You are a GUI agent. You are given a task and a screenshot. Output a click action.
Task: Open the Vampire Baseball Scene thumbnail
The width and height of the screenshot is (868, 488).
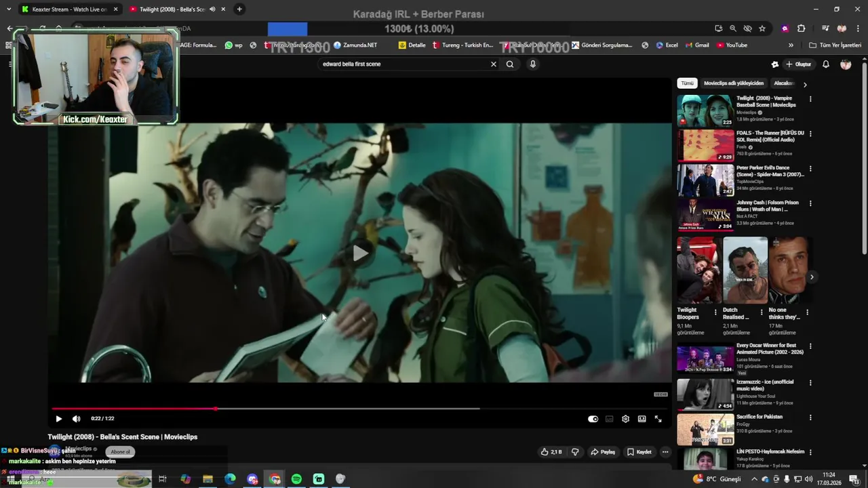[x=705, y=110]
